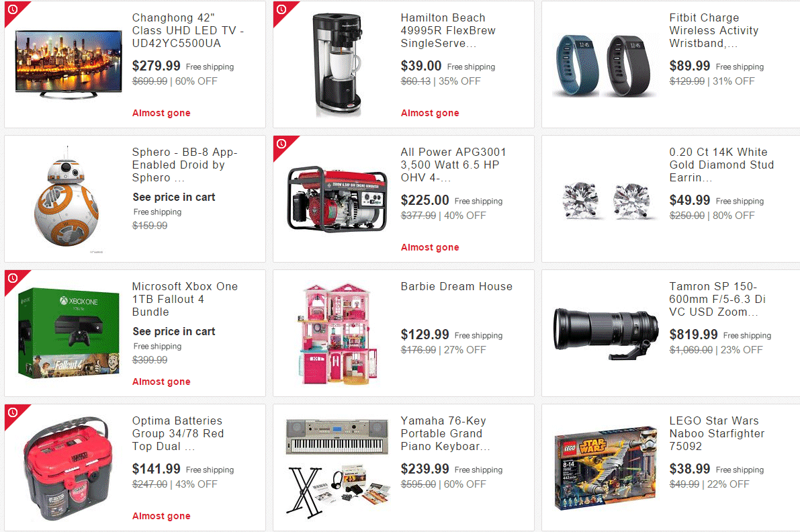Click the clock badge on Hamilton Beach card
This screenshot has width=800, height=532.
(281, 9)
